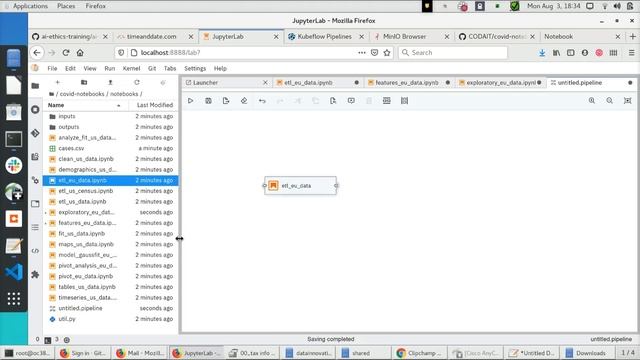Add a comment to the pipeline canvas
Viewport: 640px width, 360px height.
tap(351, 101)
